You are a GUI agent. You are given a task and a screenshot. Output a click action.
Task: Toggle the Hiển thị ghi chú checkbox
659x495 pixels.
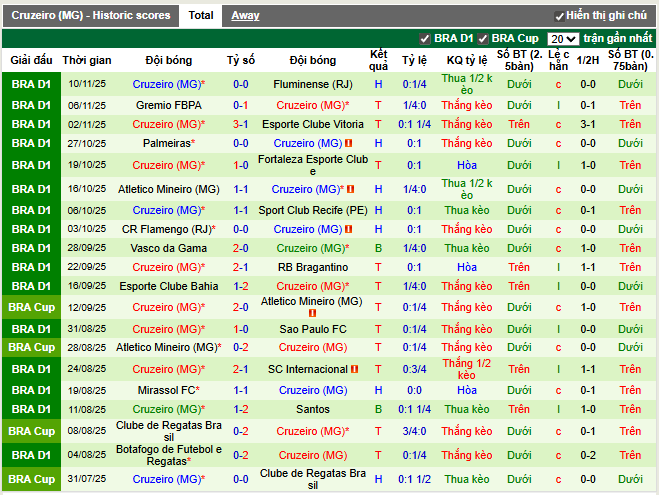click(x=559, y=16)
